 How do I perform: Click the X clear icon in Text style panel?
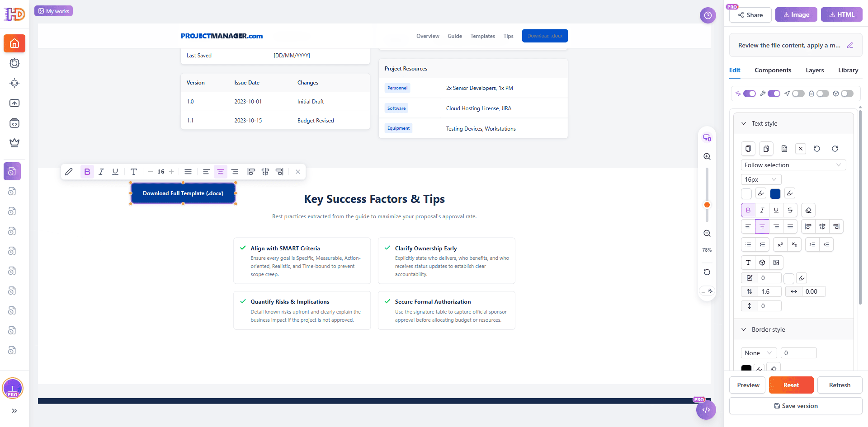coord(801,149)
